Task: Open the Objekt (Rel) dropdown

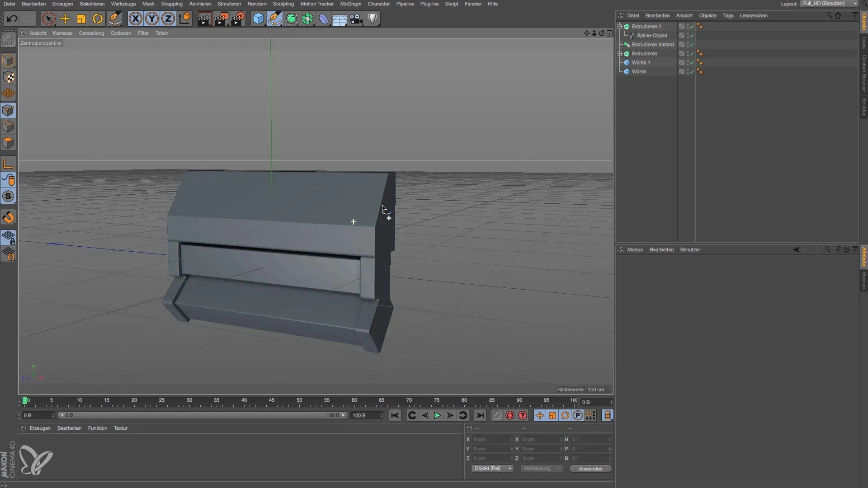Action: tap(492, 469)
